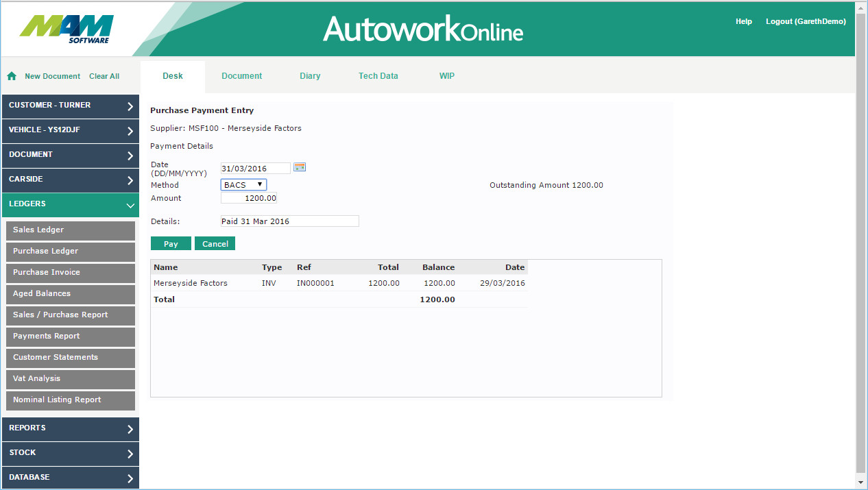Screen dimensions: 868x490
Task: Cancel the purchase payment entry
Action: click(215, 244)
